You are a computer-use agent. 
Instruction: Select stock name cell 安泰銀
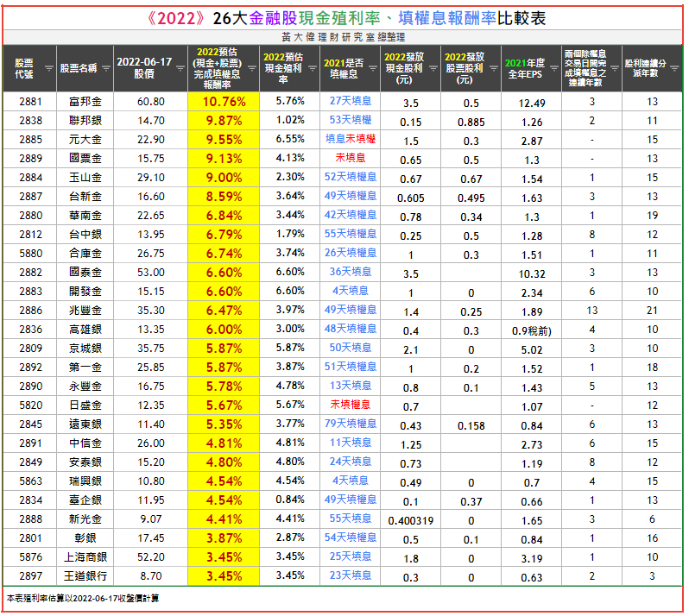[85, 462]
